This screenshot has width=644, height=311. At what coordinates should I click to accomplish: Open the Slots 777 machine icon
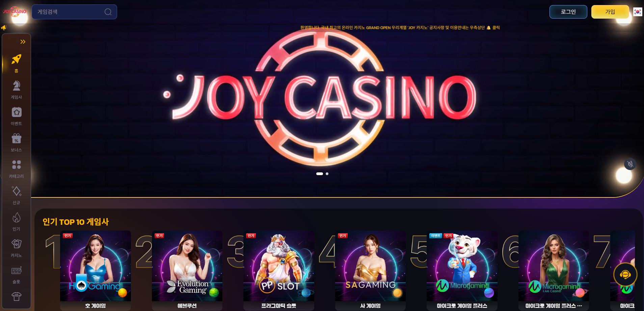16,270
